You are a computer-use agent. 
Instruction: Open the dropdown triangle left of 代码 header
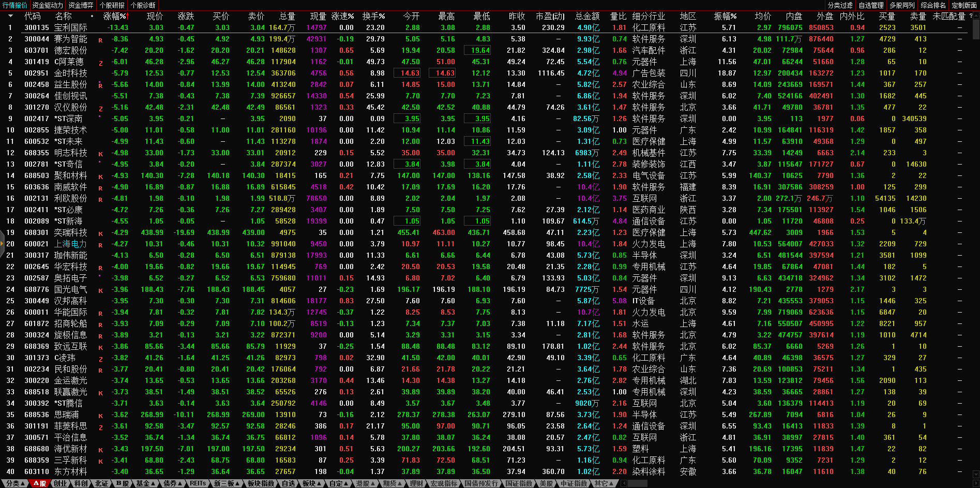(10, 16)
